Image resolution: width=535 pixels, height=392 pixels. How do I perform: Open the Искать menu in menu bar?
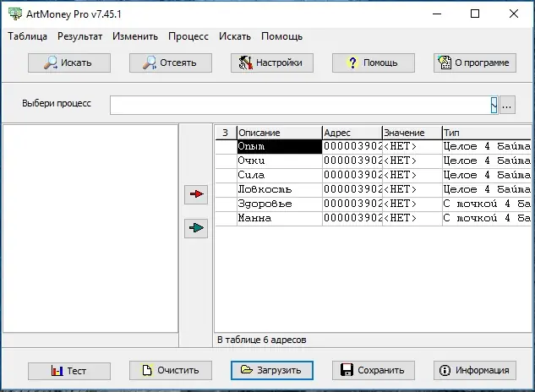tap(235, 36)
